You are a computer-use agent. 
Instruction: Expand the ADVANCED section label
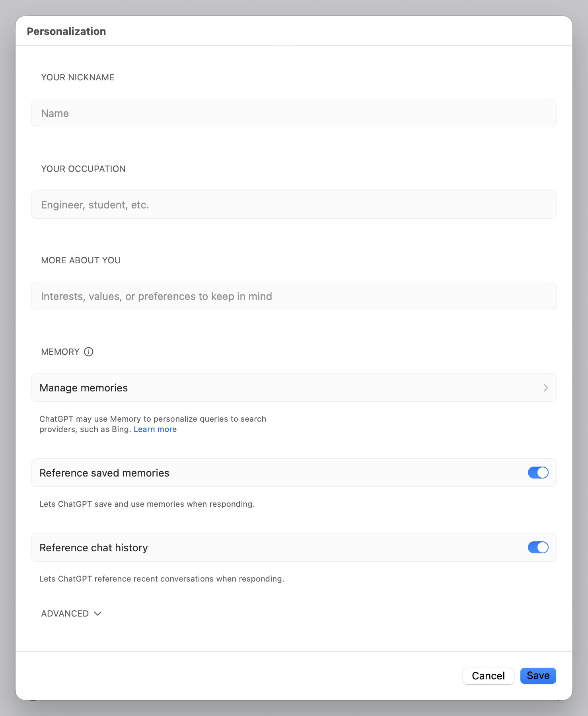(x=65, y=613)
